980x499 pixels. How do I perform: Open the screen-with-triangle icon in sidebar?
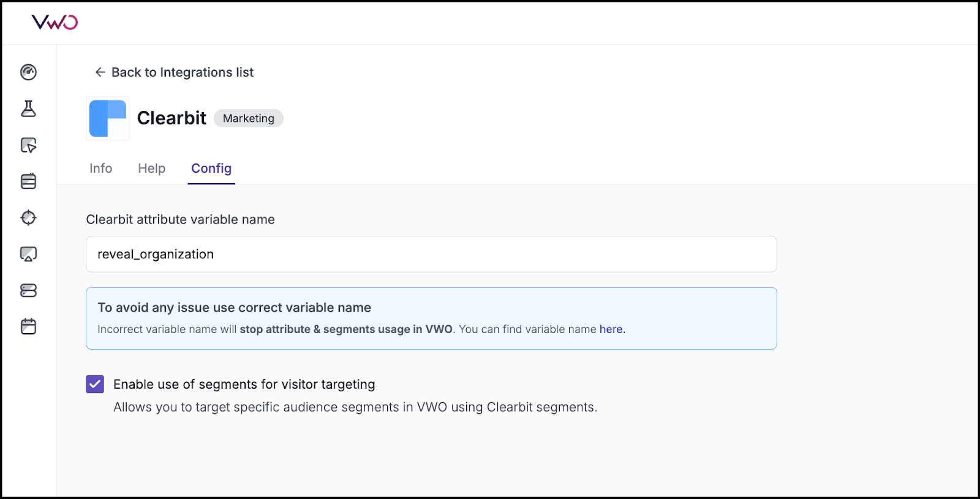pyautogui.click(x=28, y=254)
